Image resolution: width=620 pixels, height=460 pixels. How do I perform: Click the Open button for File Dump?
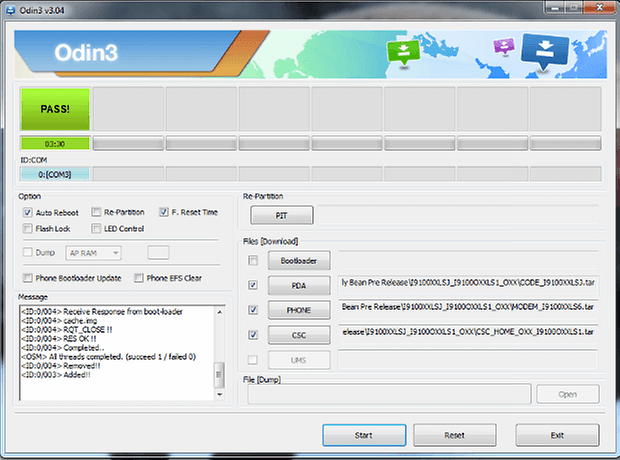coord(568,394)
